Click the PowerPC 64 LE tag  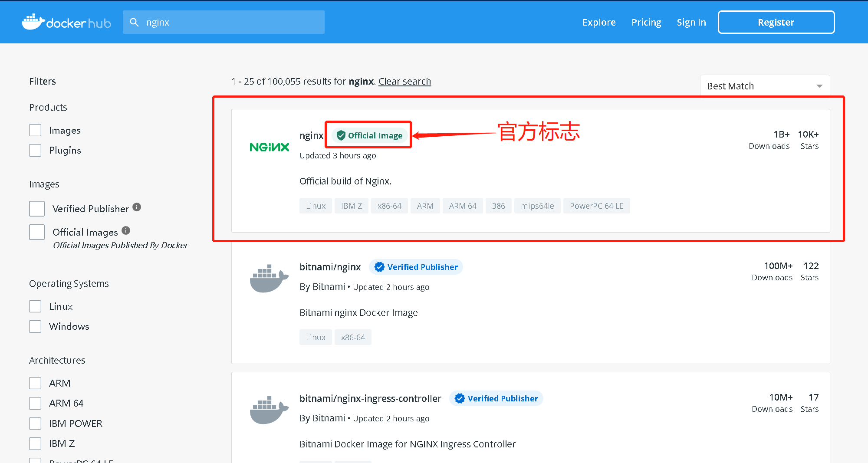pos(597,206)
